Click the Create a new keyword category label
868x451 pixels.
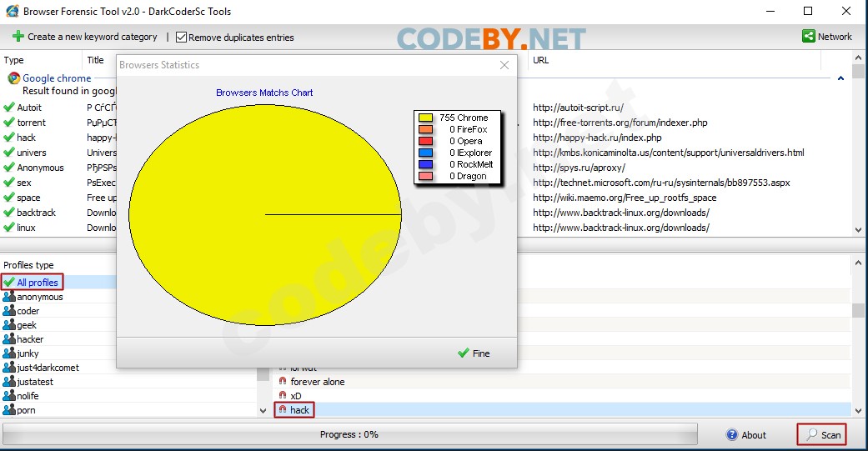[93, 37]
